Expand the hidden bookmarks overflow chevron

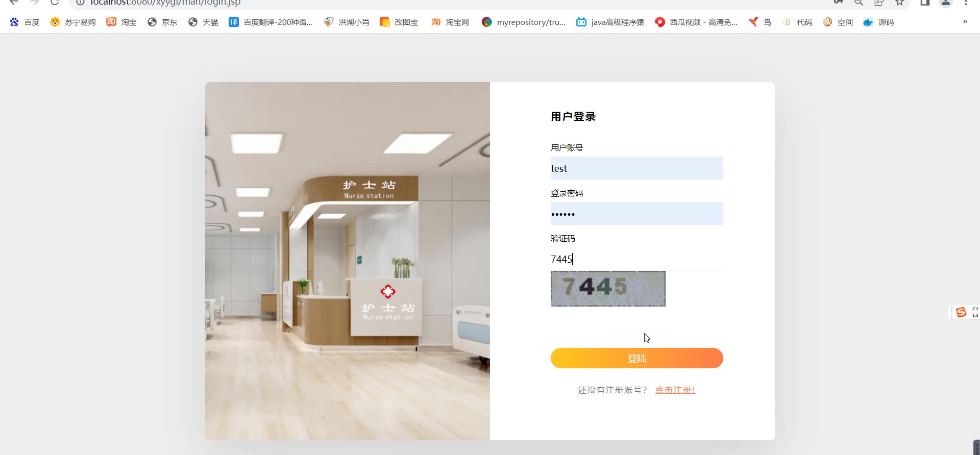(965, 22)
